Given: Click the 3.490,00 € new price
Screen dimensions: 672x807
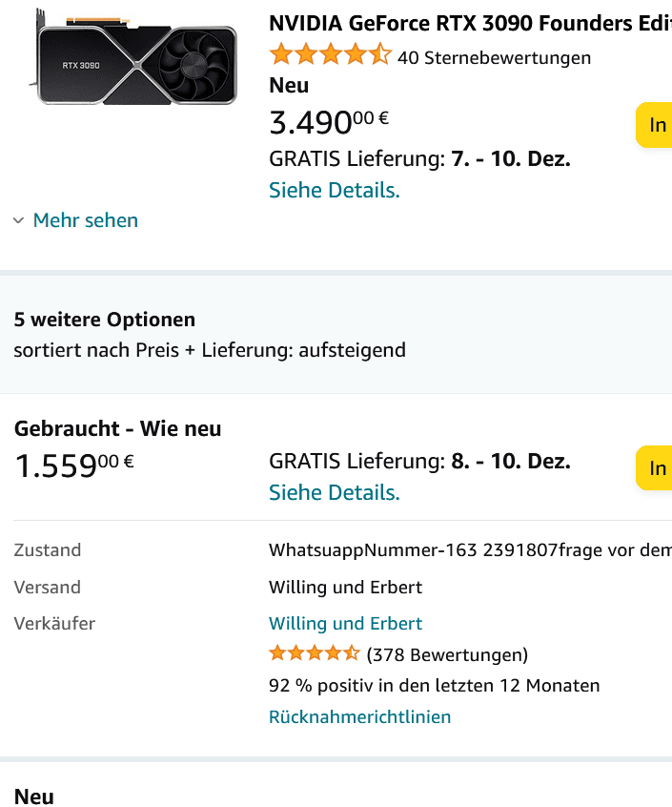Looking at the screenshot, I should pyautogui.click(x=329, y=122).
